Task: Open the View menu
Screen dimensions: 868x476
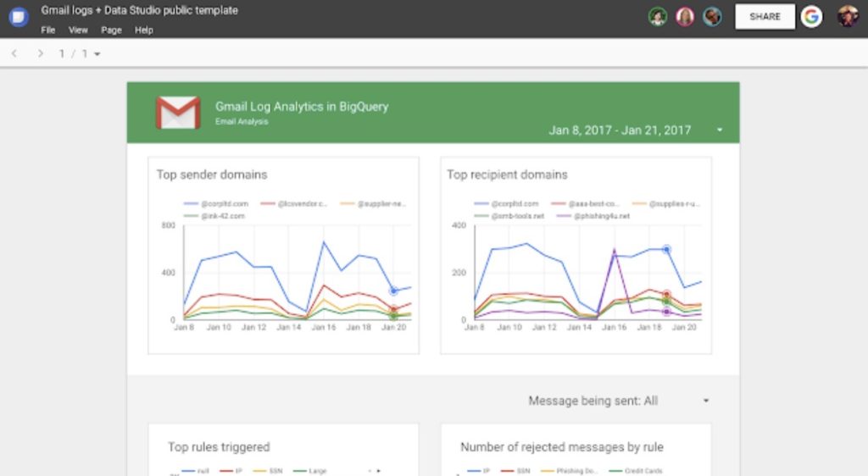Action: (78, 30)
